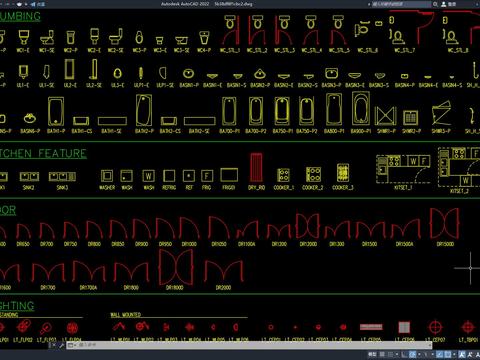Switch to Model space button in status bar
This screenshot has width=480, height=360.
pos(372,354)
